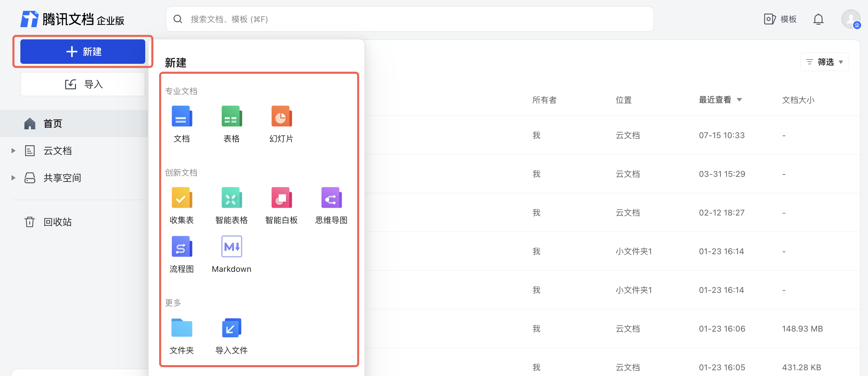Create a new 流程图 flowchart

pyautogui.click(x=182, y=247)
